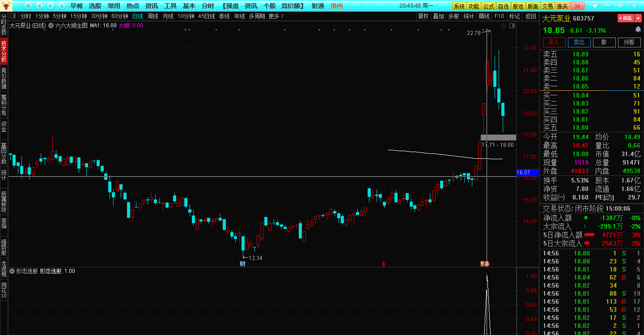
Task: Click the 交易 toolbar button
Action: pos(548,6)
